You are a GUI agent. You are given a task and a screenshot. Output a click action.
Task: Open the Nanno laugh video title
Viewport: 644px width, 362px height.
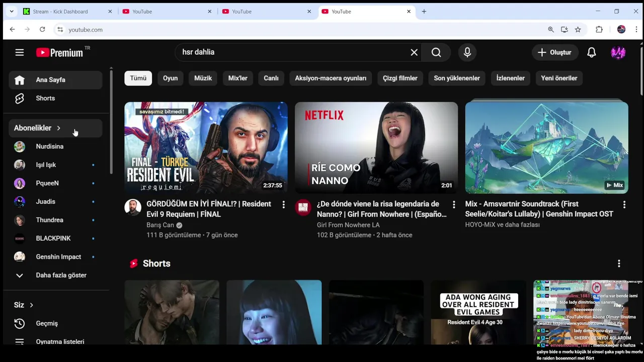pyautogui.click(x=381, y=209)
